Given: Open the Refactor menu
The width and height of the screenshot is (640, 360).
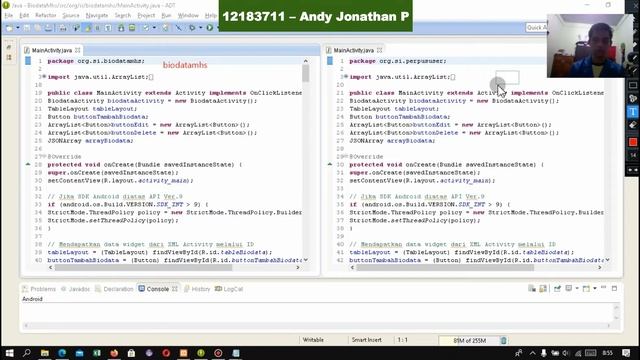Looking at the screenshot, I should click(45, 16).
